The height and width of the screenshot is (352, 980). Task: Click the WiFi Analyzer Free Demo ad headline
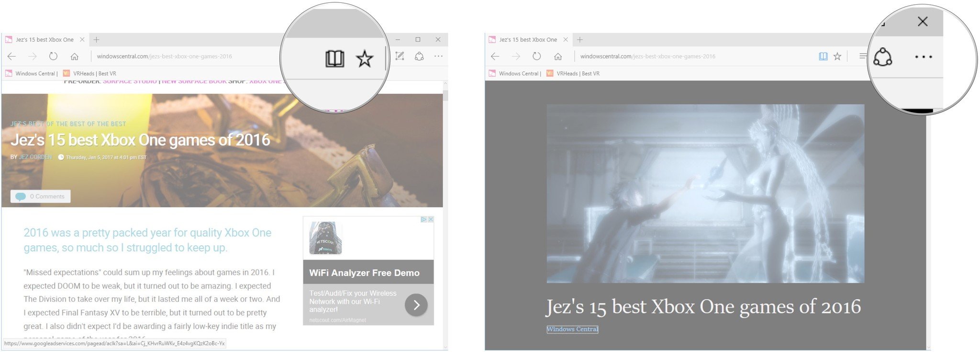[364, 273]
